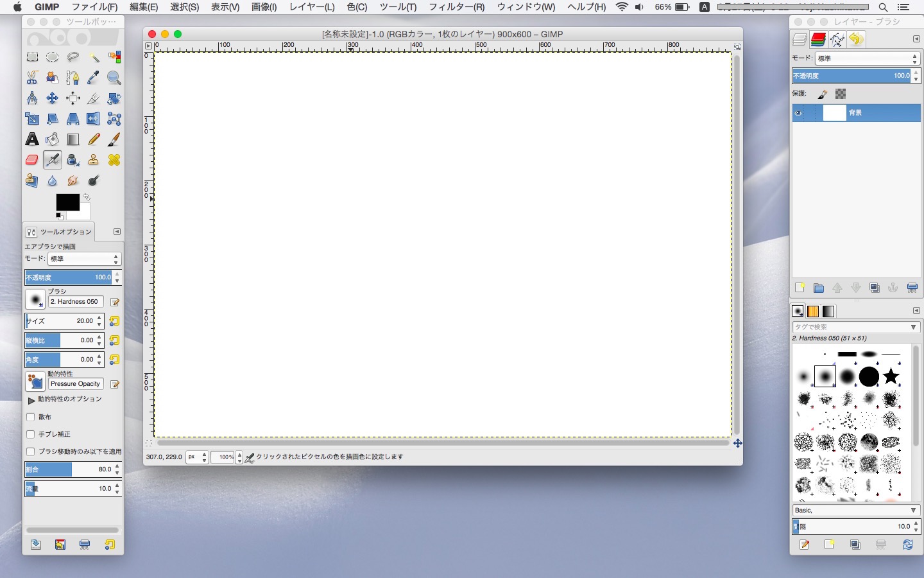The image size is (924, 578).
Task: Duplicate the layer button
Action: tap(875, 288)
